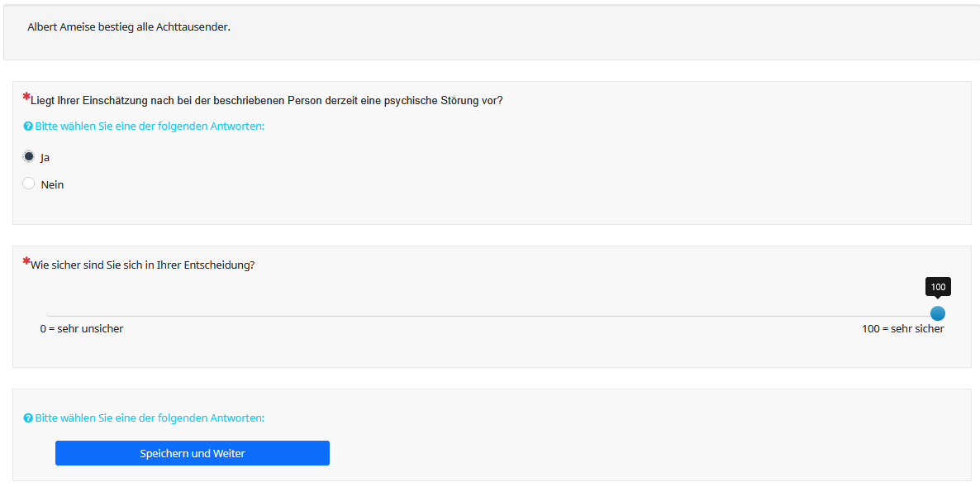Click the left end of the confidence slider track
Image resolution: width=980 pixels, height=487 pixels.
click(x=49, y=316)
